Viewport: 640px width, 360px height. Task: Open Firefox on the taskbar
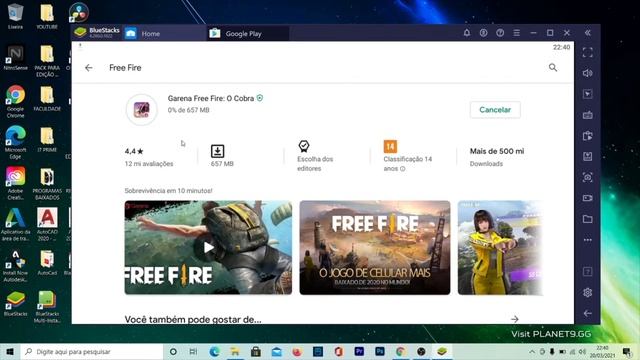pyautogui.click(x=297, y=351)
